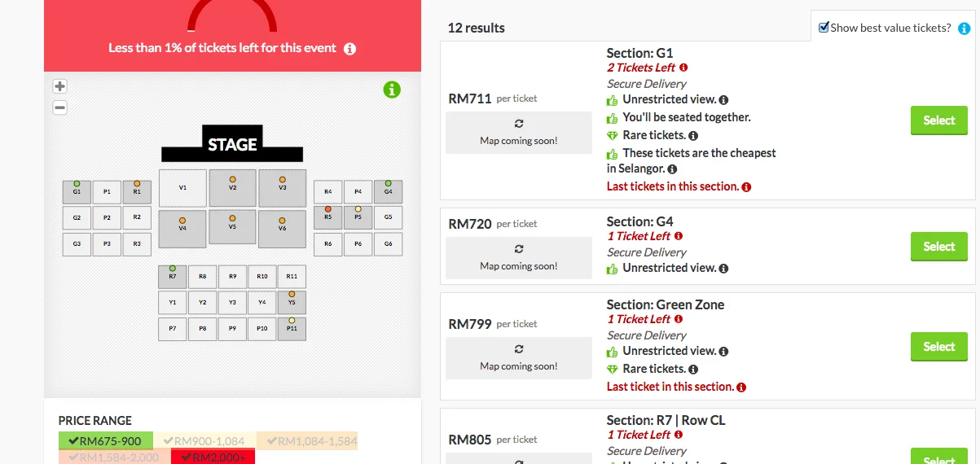
Task: Zoom out of the seating map
Action: (x=59, y=107)
